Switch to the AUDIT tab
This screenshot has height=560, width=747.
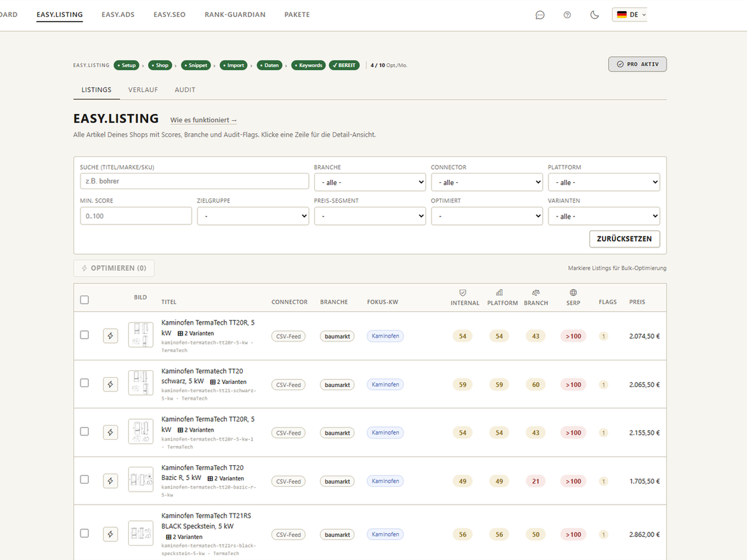185,90
